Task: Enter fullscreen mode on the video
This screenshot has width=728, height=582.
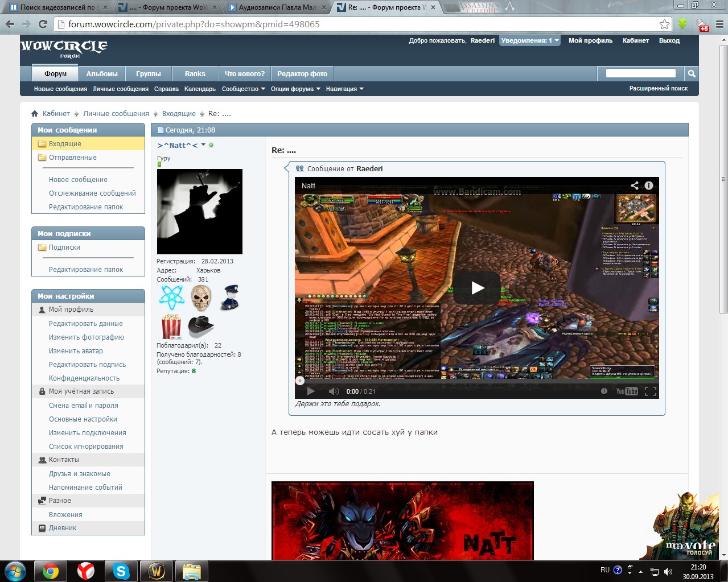Action: click(651, 391)
